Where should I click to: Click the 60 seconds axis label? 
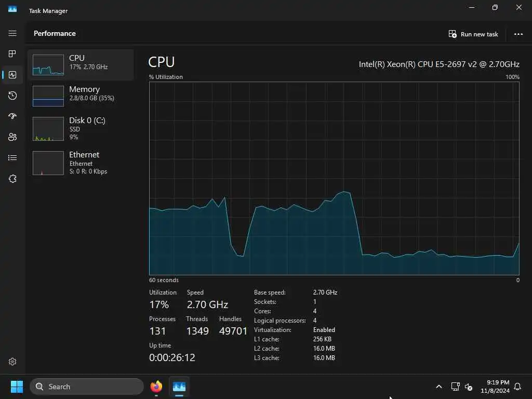164,280
